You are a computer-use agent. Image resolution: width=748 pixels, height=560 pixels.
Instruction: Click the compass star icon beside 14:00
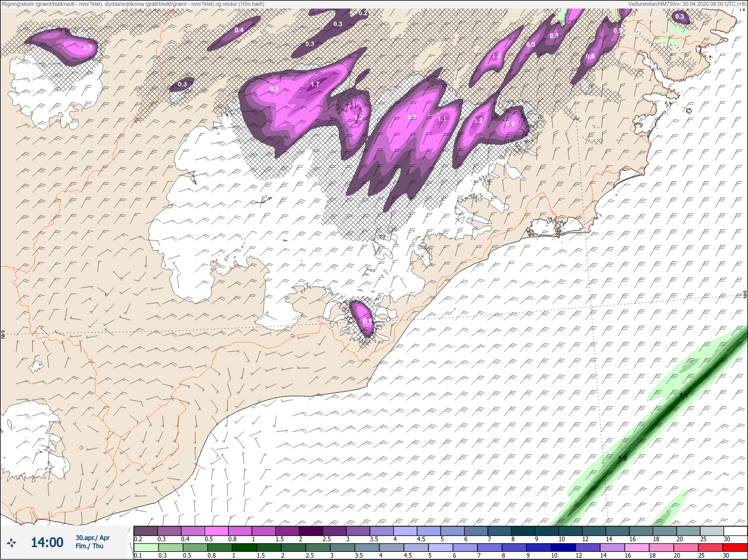point(11,542)
